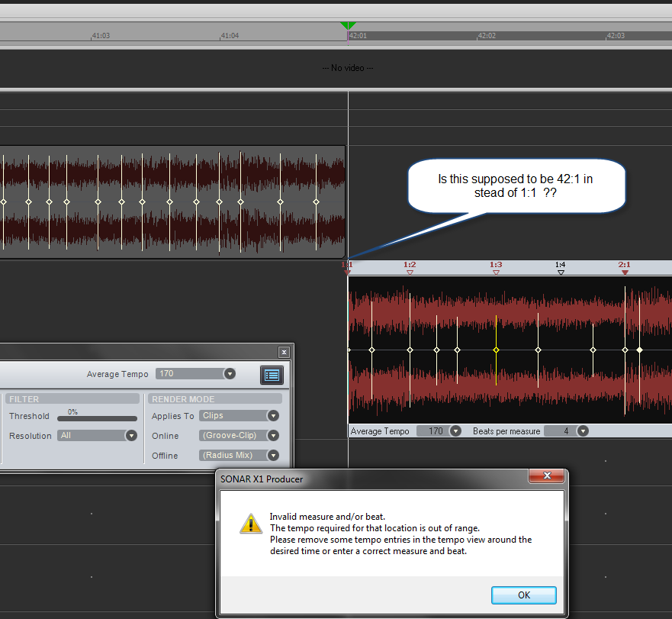
Task: Open the Resolution dropdown arrow
Action: pyautogui.click(x=131, y=436)
